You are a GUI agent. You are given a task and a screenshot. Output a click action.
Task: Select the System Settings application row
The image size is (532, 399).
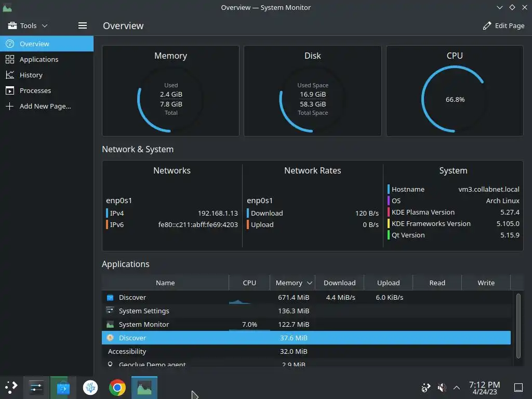coord(306,311)
